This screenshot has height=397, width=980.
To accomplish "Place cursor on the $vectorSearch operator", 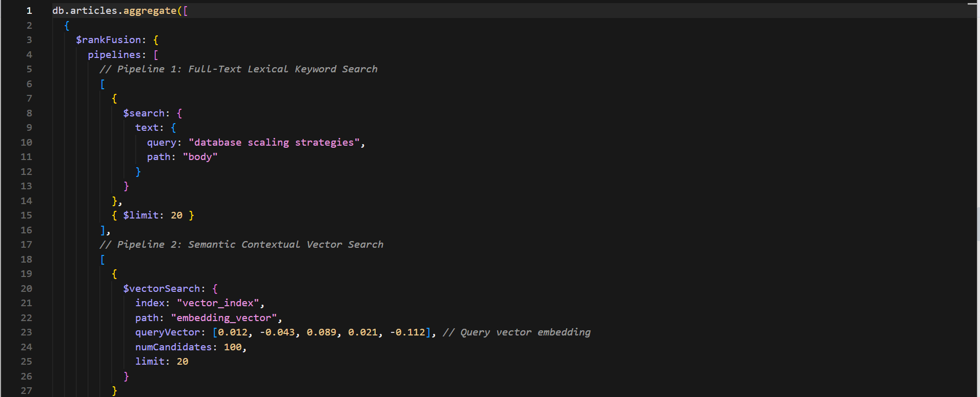I will 161,289.
